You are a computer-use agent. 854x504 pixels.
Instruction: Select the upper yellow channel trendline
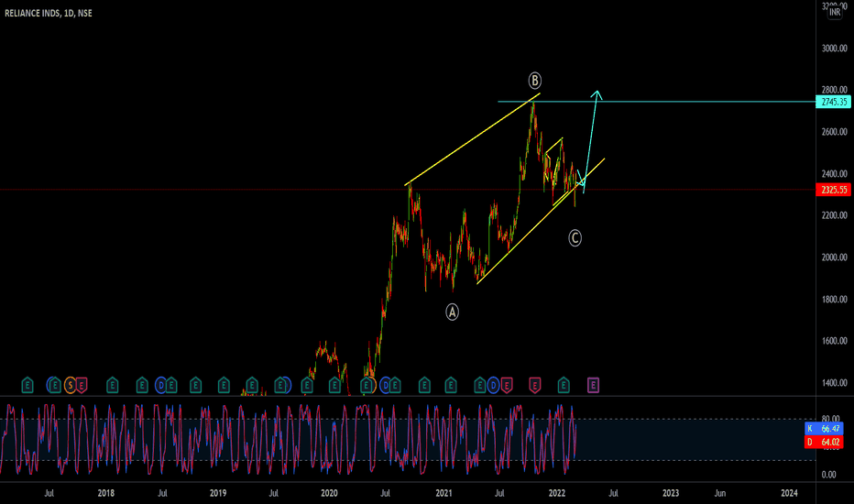click(x=472, y=139)
